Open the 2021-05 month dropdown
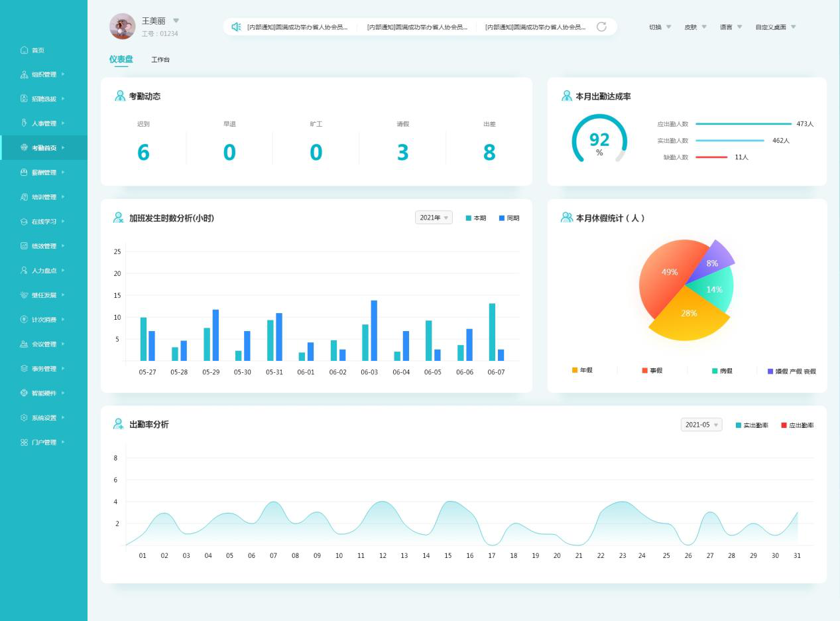The width and height of the screenshot is (840, 621). click(701, 425)
